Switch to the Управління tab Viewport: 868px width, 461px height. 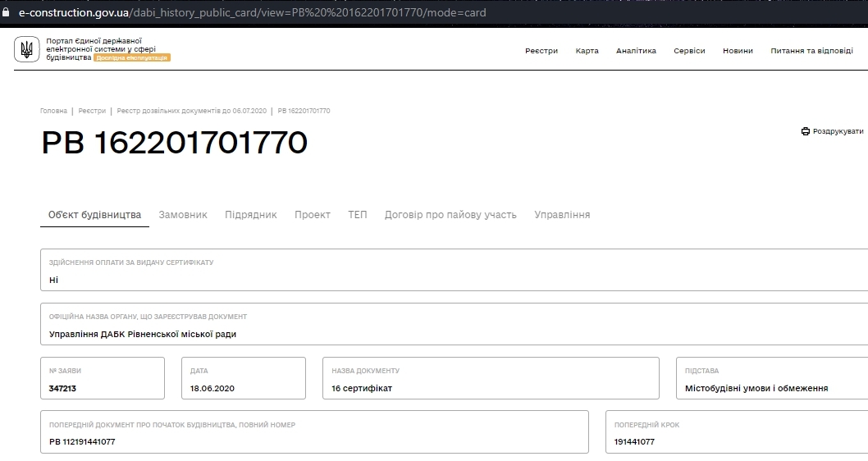562,215
